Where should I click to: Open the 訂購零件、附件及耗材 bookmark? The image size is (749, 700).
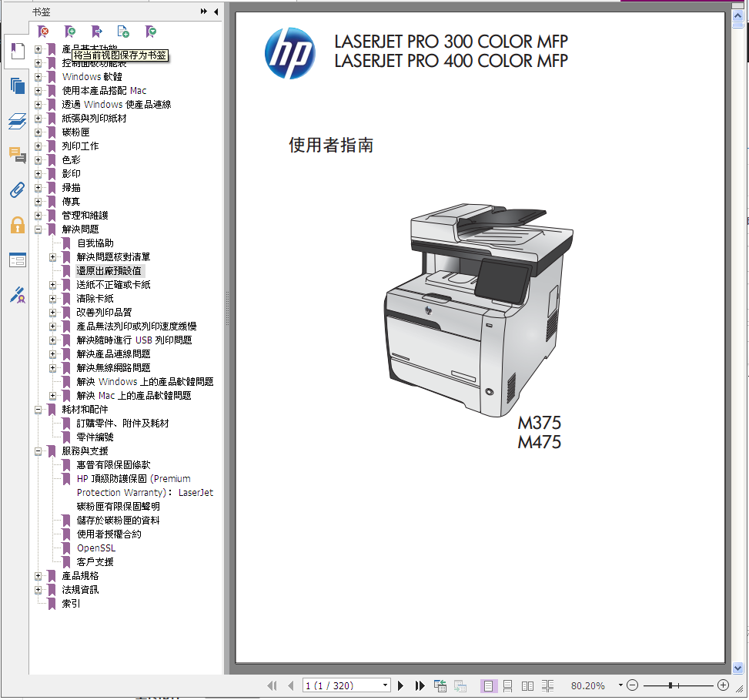(x=122, y=424)
